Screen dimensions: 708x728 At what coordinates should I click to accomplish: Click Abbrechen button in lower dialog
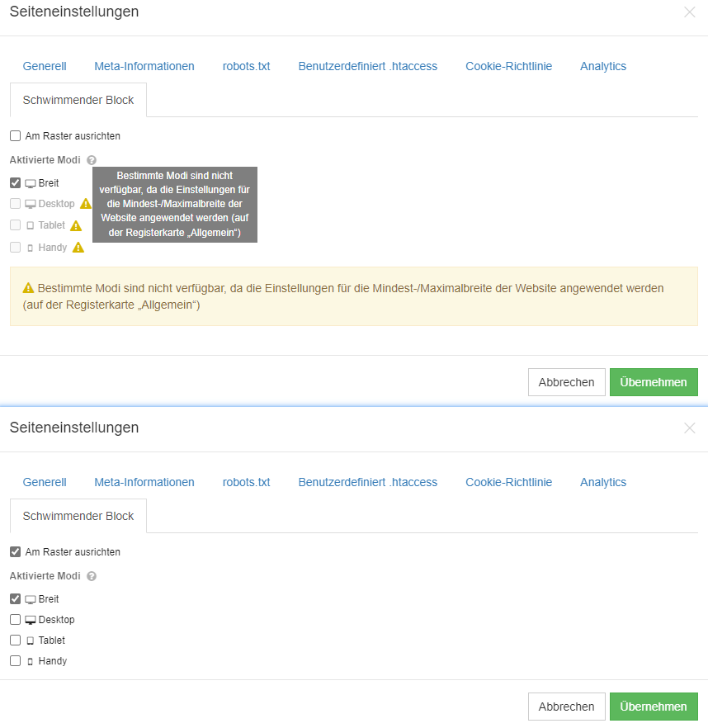click(566, 707)
